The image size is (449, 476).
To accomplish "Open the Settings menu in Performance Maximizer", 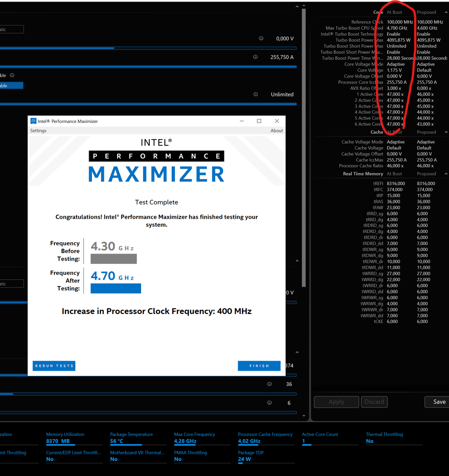I will click(38, 131).
